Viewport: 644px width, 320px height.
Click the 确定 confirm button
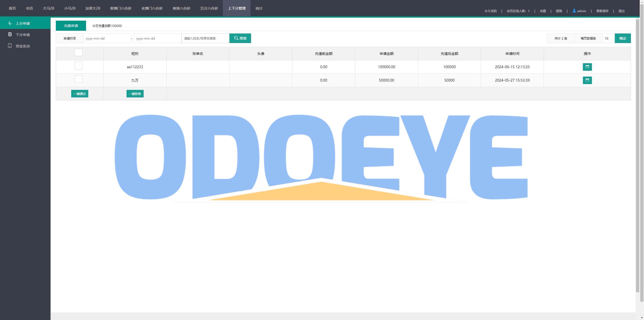coord(623,38)
